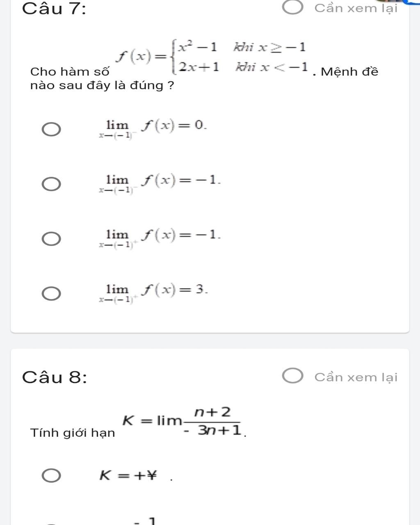This screenshot has width=420, height=525.
Task: Click the 'Tính giới hạn' question text
Action: 73,433
